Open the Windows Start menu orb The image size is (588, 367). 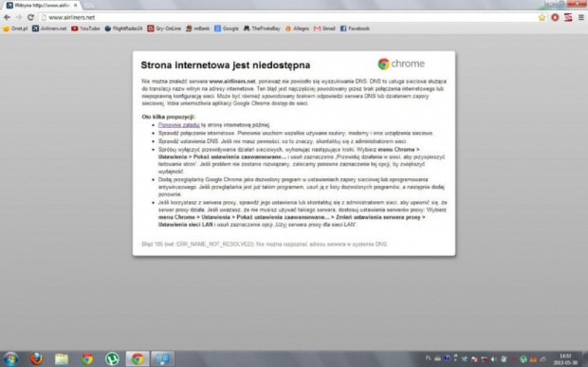click(10, 358)
